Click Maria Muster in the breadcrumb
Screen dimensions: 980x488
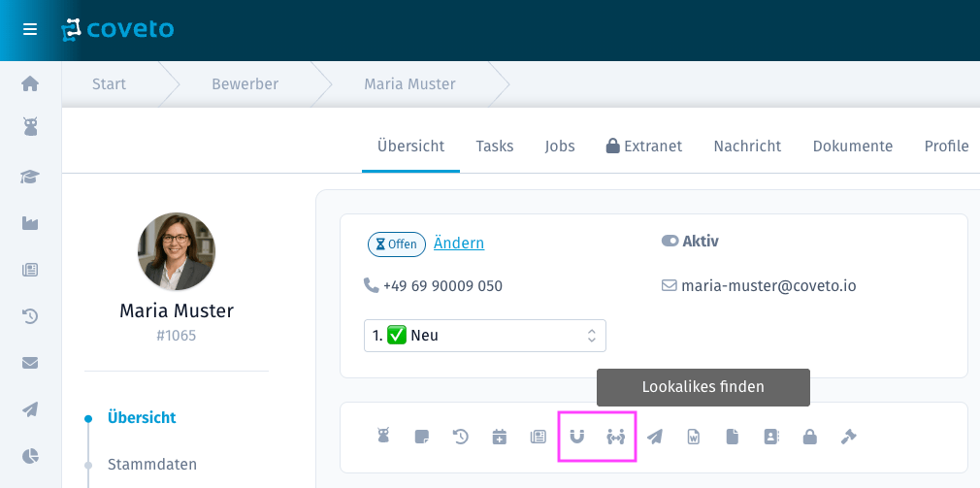click(x=410, y=83)
